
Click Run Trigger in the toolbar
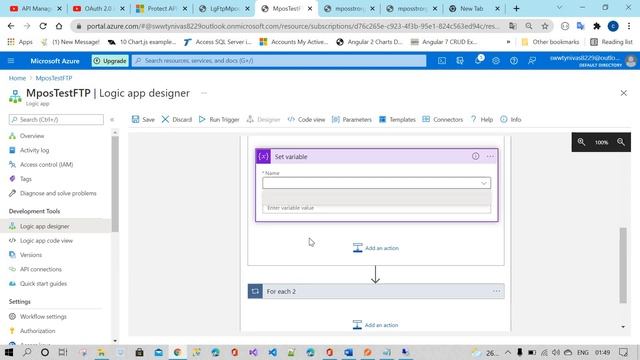[219, 119]
